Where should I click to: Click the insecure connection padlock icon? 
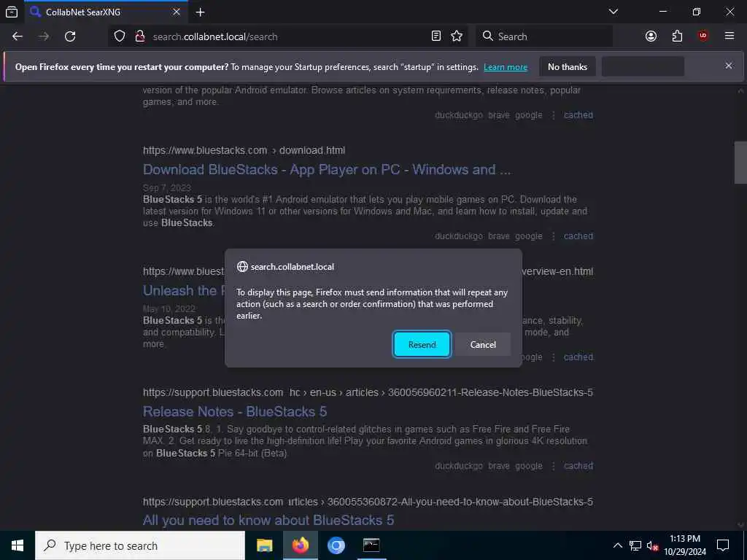pyautogui.click(x=139, y=36)
